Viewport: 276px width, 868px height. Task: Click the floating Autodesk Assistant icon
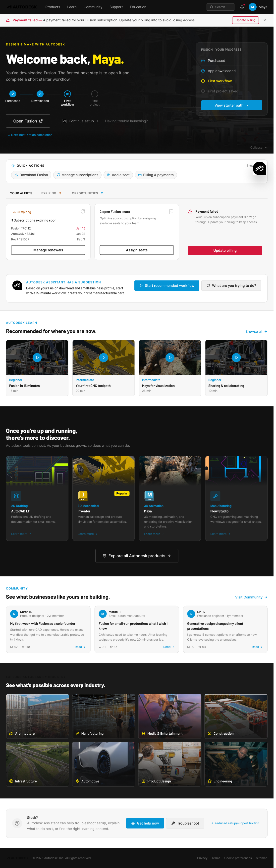click(259, 168)
